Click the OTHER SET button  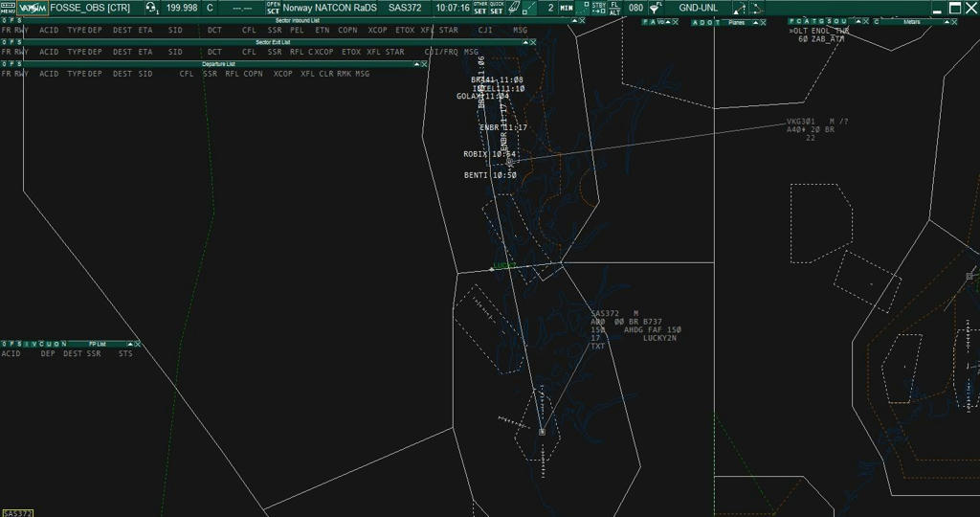(x=479, y=8)
